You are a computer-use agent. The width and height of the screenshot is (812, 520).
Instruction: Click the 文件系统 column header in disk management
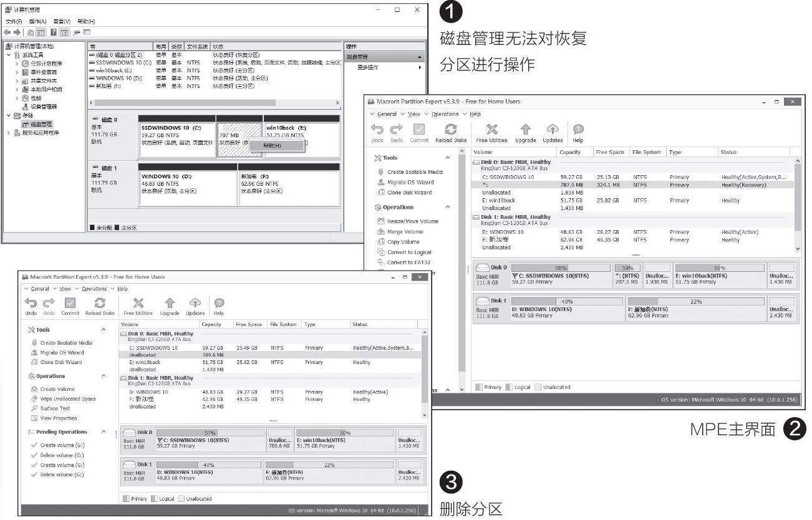pyautogui.click(x=198, y=47)
